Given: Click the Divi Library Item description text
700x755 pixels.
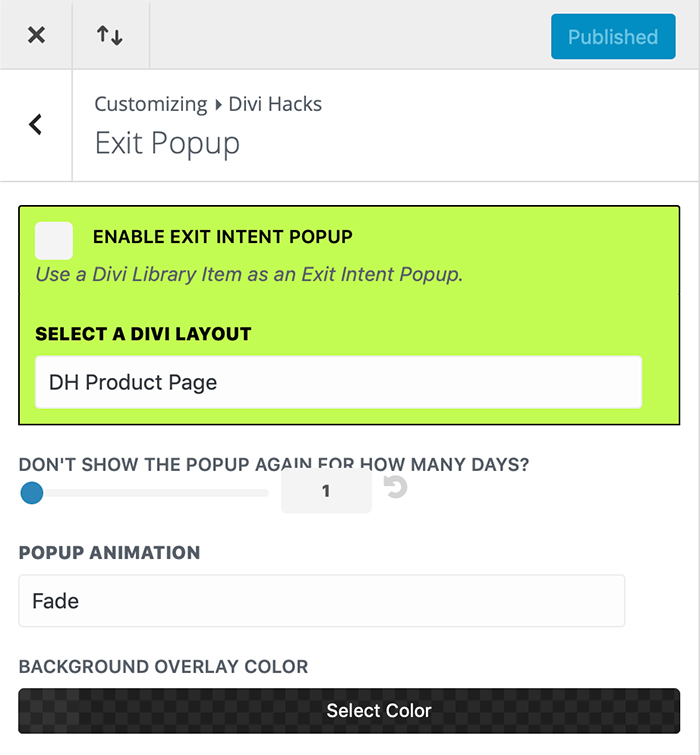Looking at the screenshot, I should (x=249, y=274).
